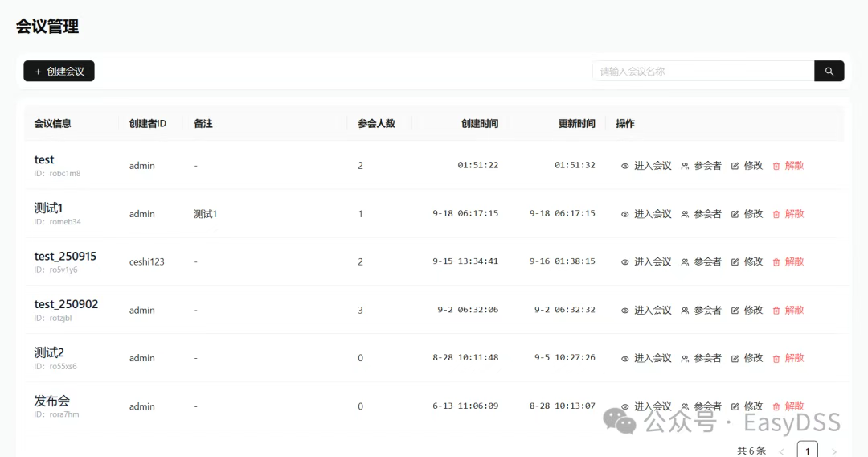The height and width of the screenshot is (457, 868).
Task: Click the red trash icon for 测试2
Action: point(776,358)
